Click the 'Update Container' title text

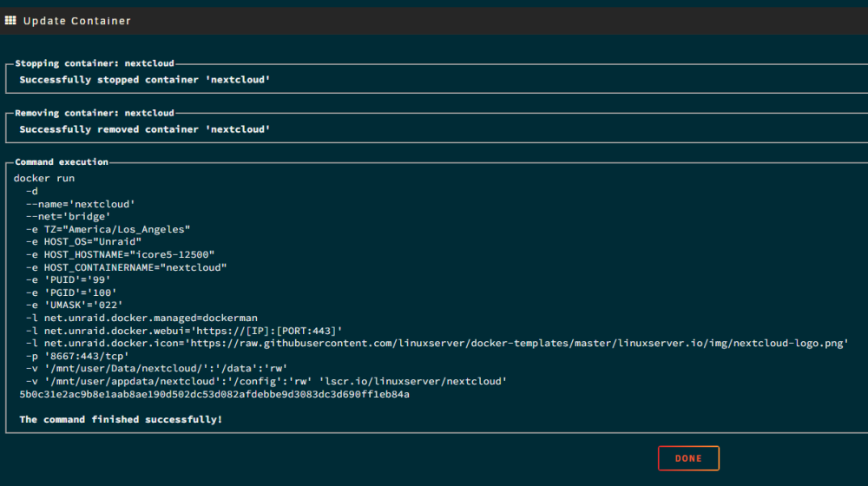click(77, 21)
